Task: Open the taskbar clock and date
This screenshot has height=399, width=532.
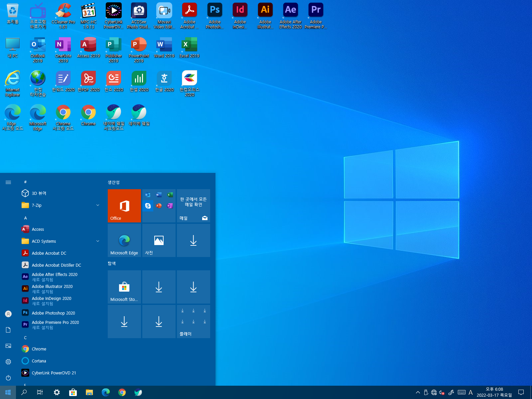Action: (x=494, y=392)
